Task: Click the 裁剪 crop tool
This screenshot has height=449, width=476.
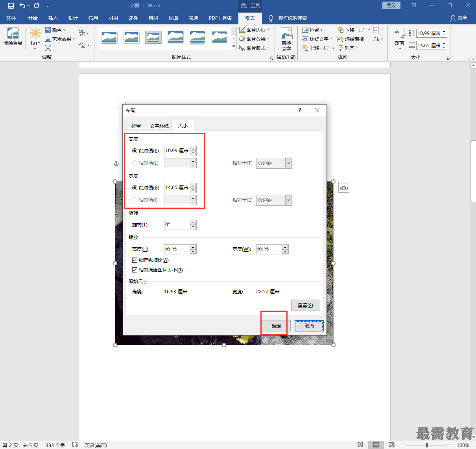Action: click(399, 38)
